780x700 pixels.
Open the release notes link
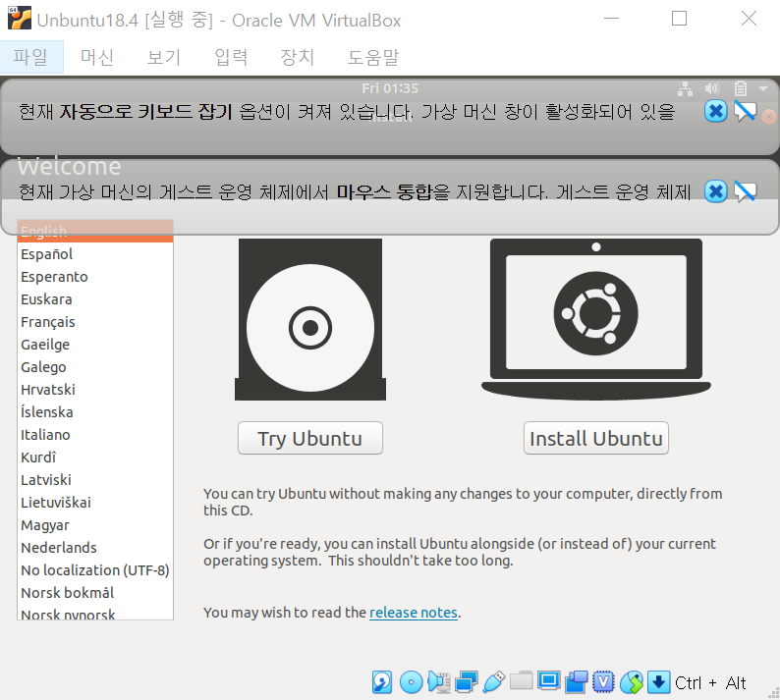pyautogui.click(x=414, y=613)
